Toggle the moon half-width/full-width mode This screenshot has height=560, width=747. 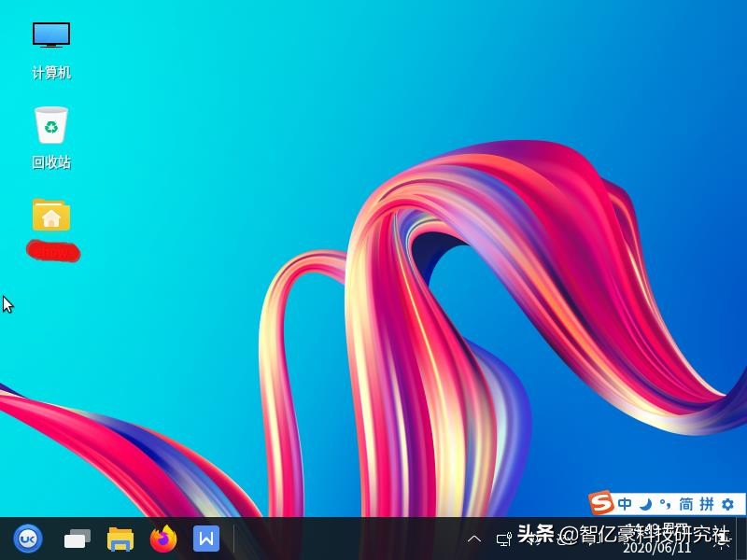point(645,504)
